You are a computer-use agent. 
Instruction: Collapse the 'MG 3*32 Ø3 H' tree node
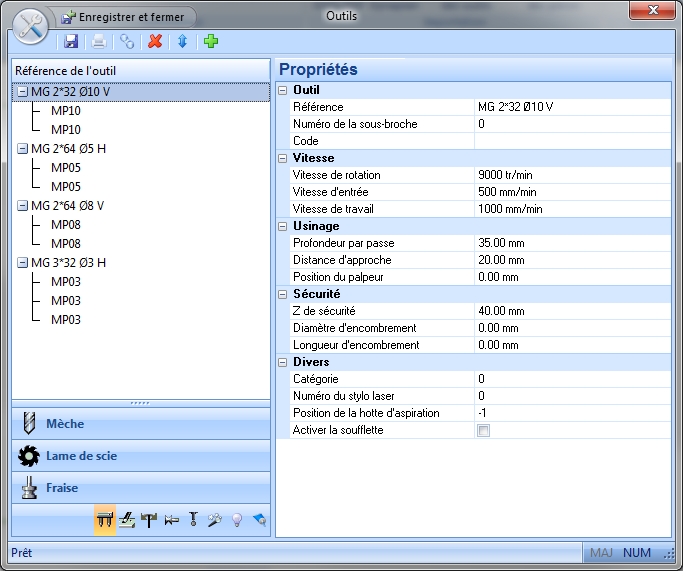[22, 263]
